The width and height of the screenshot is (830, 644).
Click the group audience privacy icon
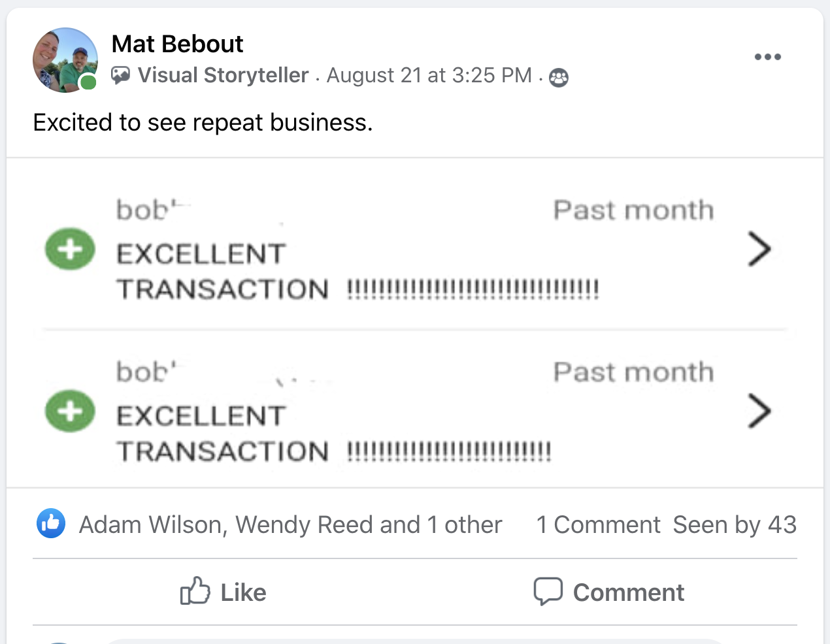tap(559, 78)
